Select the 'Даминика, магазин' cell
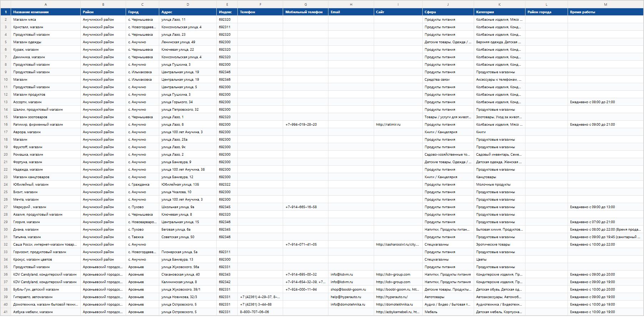 (x=46, y=57)
